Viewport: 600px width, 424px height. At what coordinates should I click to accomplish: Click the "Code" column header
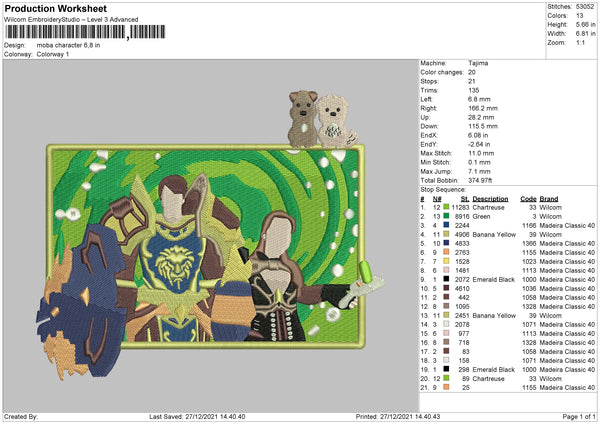point(528,199)
